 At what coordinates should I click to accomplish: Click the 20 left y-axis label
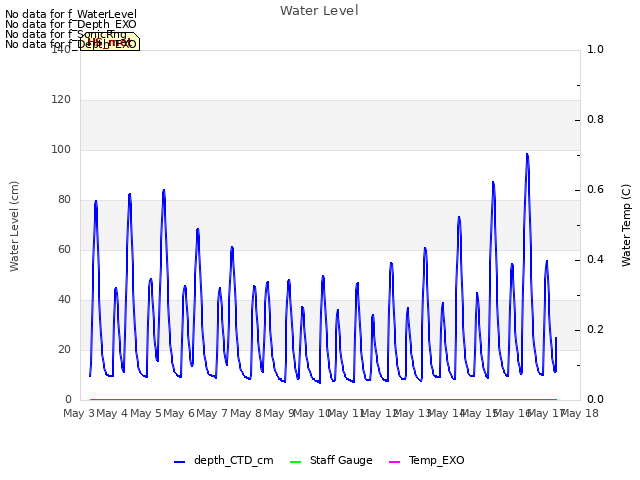click(64, 349)
